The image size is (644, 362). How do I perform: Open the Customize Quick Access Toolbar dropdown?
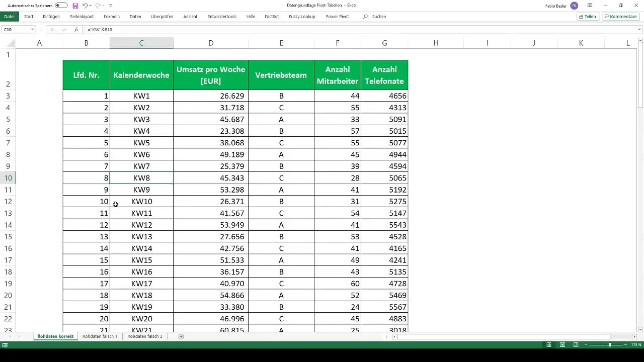click(x=110, y=6)
